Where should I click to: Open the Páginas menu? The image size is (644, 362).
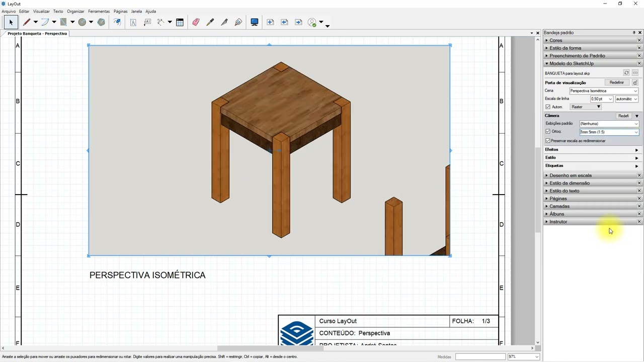pos(120,11)
